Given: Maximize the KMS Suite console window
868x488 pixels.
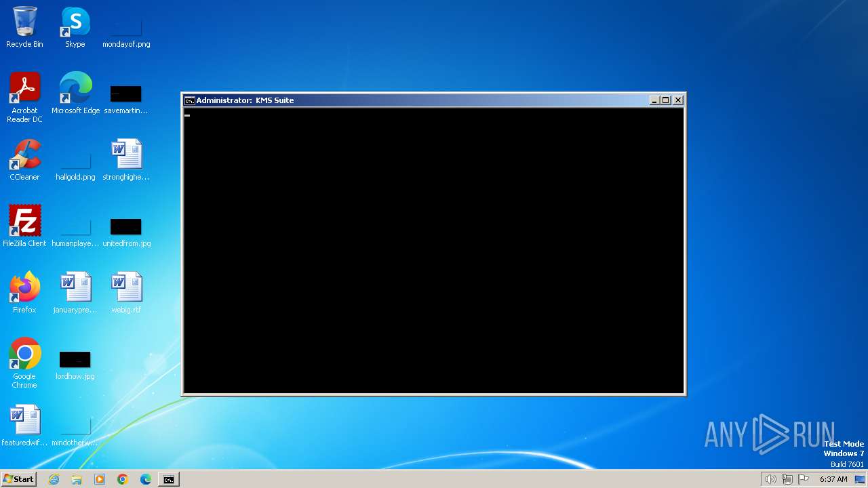Looking at the screenshot, I should pyautogui.click(x=666, y=100).
